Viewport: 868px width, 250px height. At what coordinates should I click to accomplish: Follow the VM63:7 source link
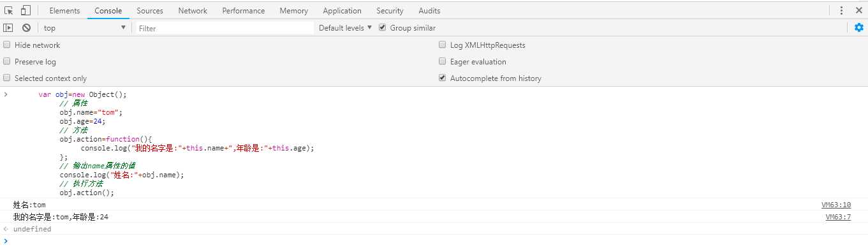tap(838, 217)
